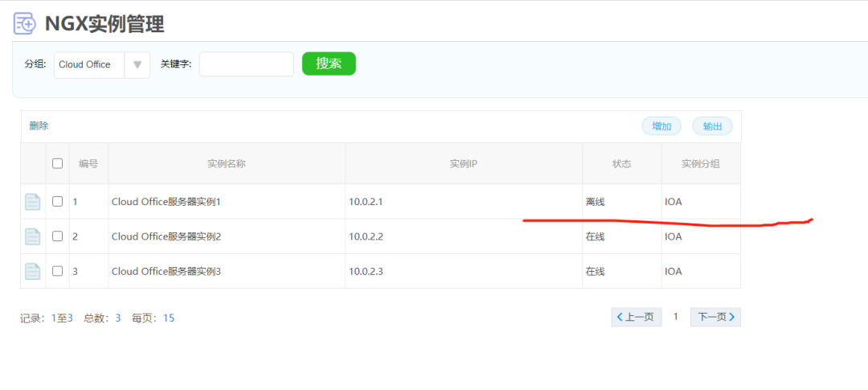This screenshot has width=868, height=390.
Task: Click the 删除 link above the table
Action: [x=39, y=126]
